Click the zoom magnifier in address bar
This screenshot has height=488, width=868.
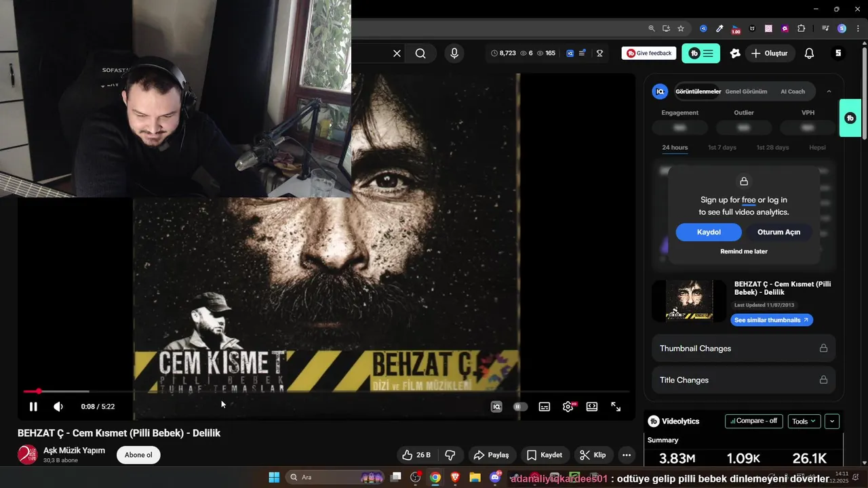(652, 28)
